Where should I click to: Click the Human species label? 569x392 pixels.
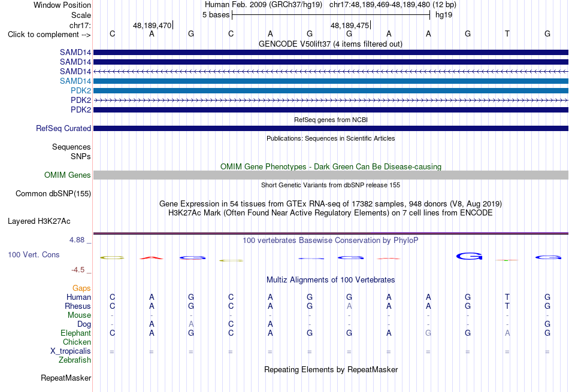point(78,297)
